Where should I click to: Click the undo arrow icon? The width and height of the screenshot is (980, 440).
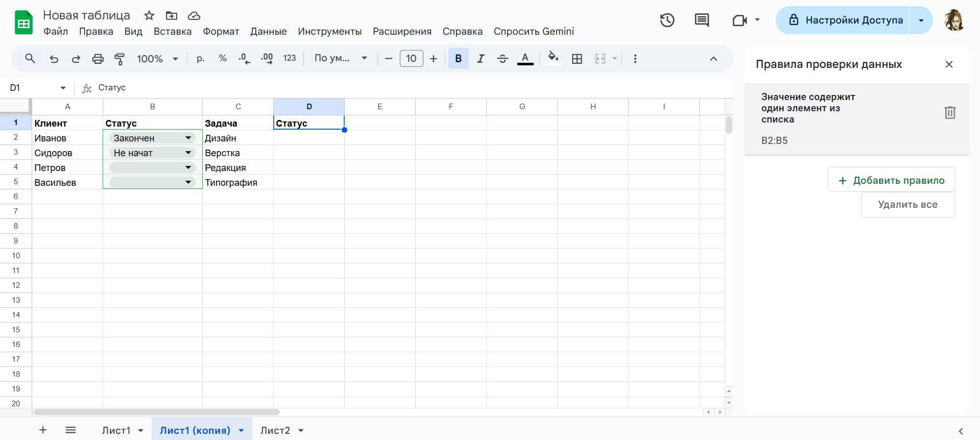(54, 59)
